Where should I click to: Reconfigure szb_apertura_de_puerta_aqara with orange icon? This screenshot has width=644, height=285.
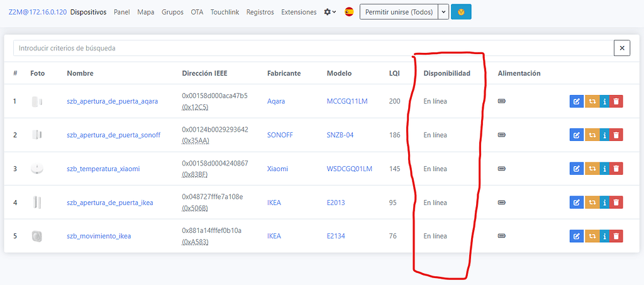point(591,101)
